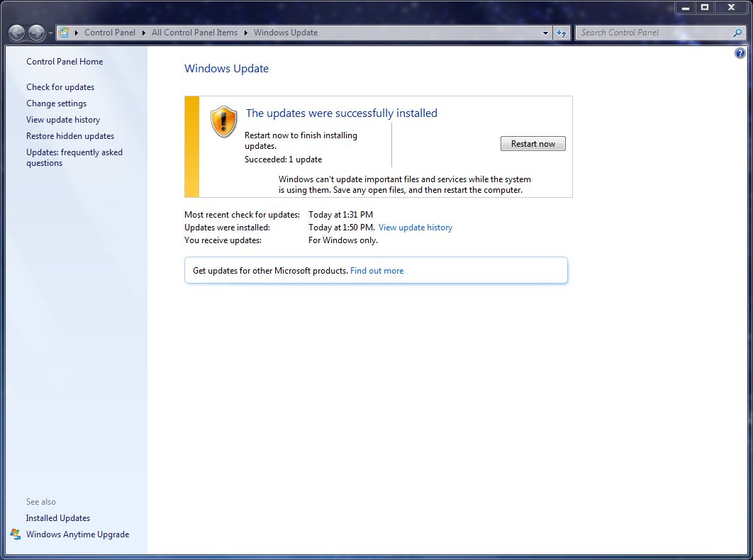
Task: Minimize the Windows Update window
Action: [686, 8]
